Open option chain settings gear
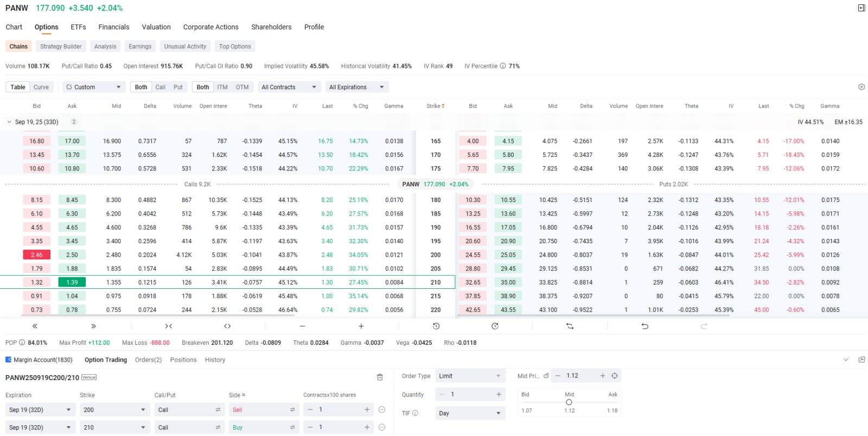 (x=861, y=87)
